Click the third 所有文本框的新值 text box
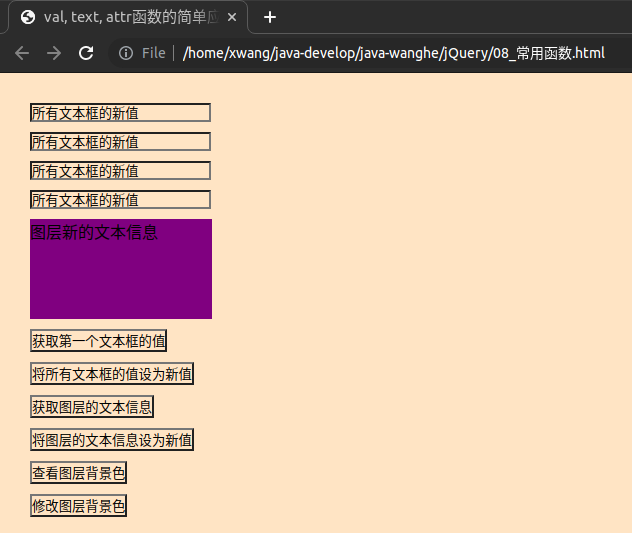 click(x=120, y=171)
